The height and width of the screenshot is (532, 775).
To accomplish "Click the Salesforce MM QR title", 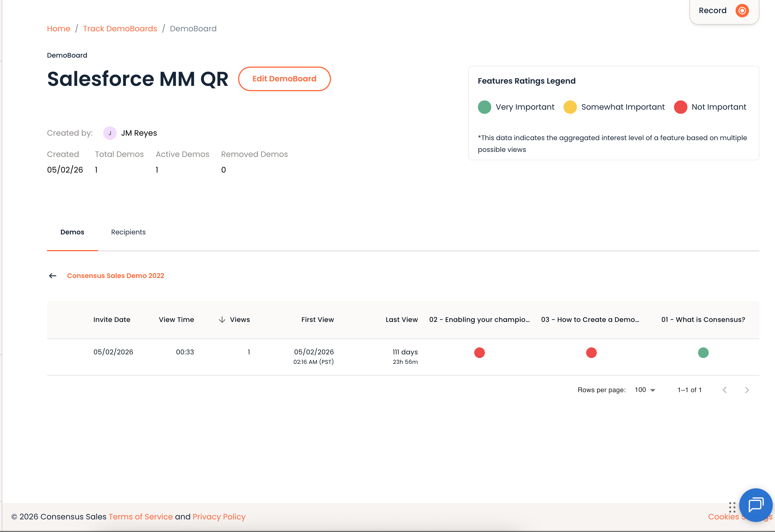I will [x=138, y=79].
